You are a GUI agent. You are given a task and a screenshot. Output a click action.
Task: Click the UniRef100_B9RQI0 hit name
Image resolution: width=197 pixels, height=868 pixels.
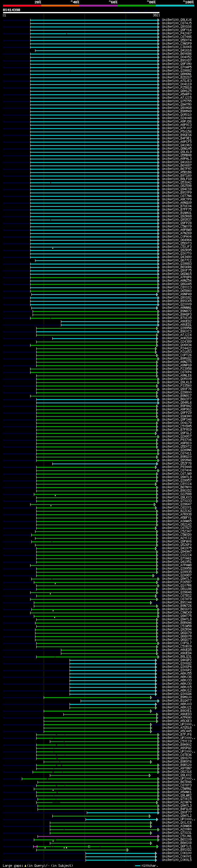coord(177,457)
